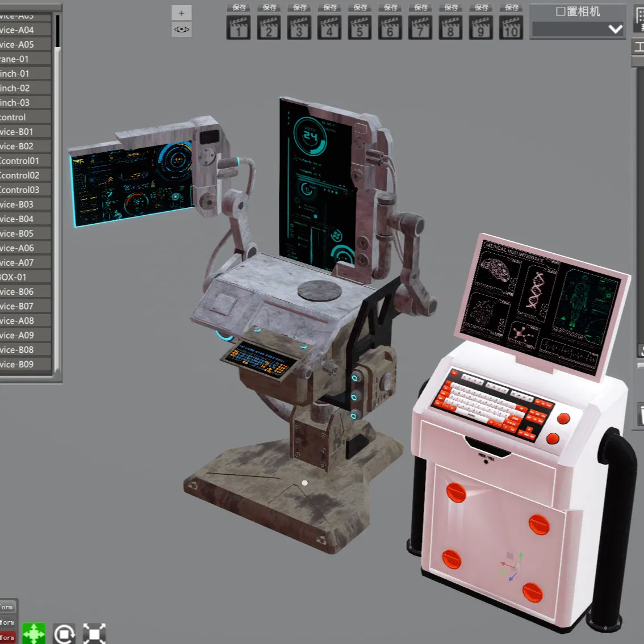
Task: Load camera view slot 9 clapperboard
Action: 481,27
